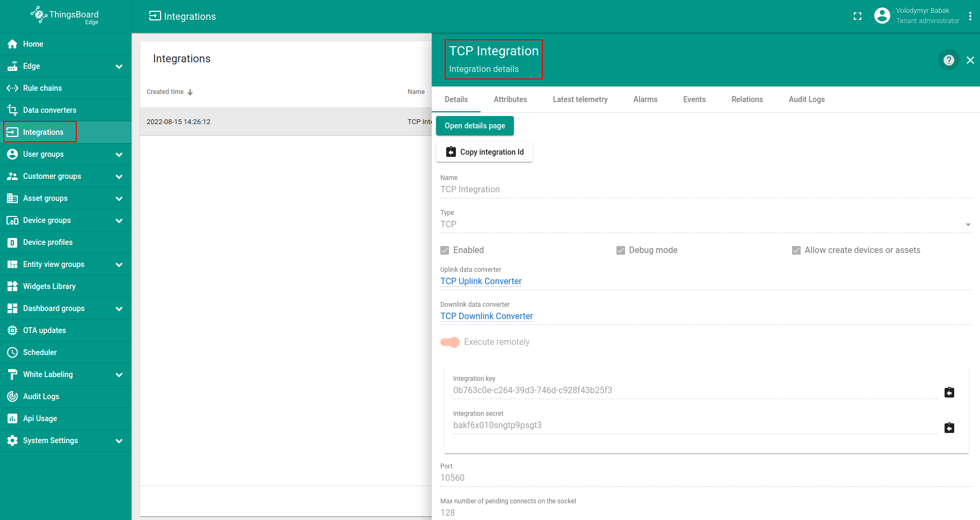
Task: Toggle fullscreen mode icon
Action: pos(858,16)
